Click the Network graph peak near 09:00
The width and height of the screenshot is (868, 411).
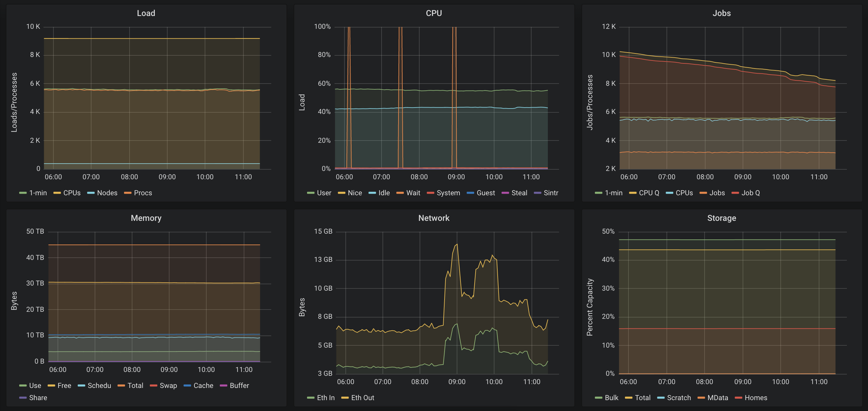point(457,244)
